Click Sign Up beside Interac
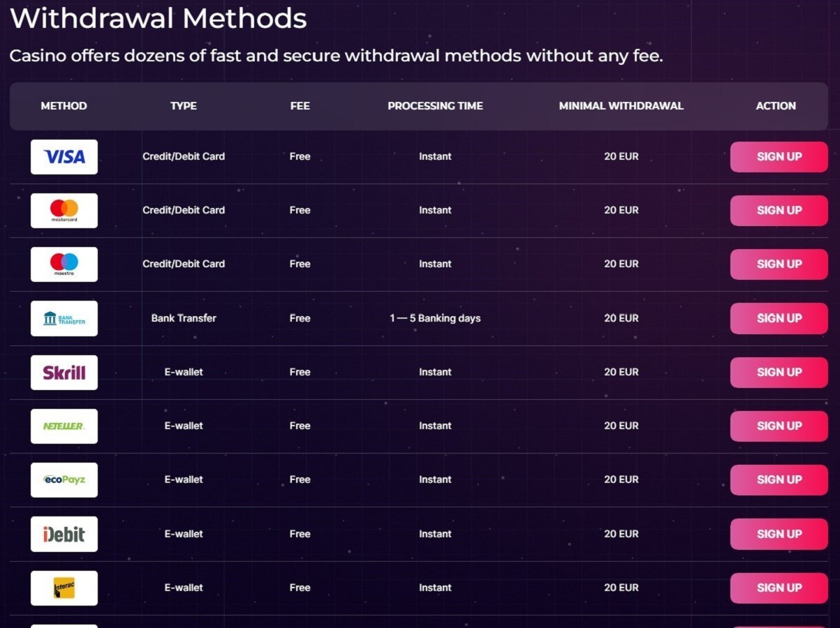 pos(779,588)
